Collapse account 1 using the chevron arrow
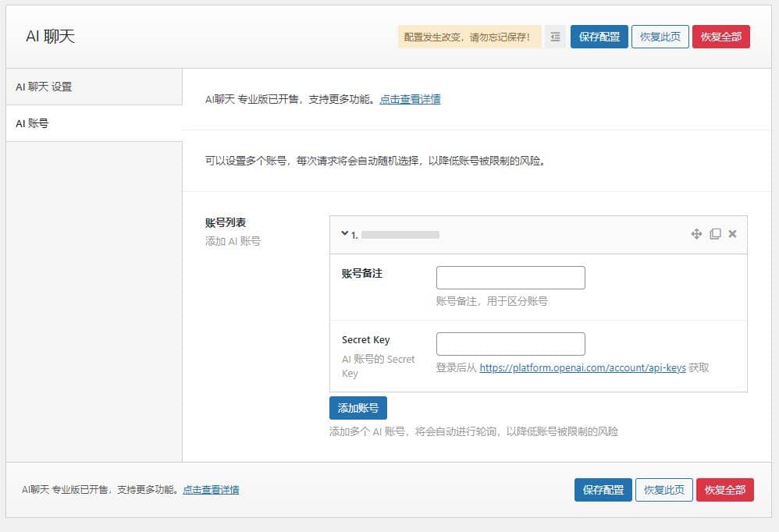 click(345, 233)
